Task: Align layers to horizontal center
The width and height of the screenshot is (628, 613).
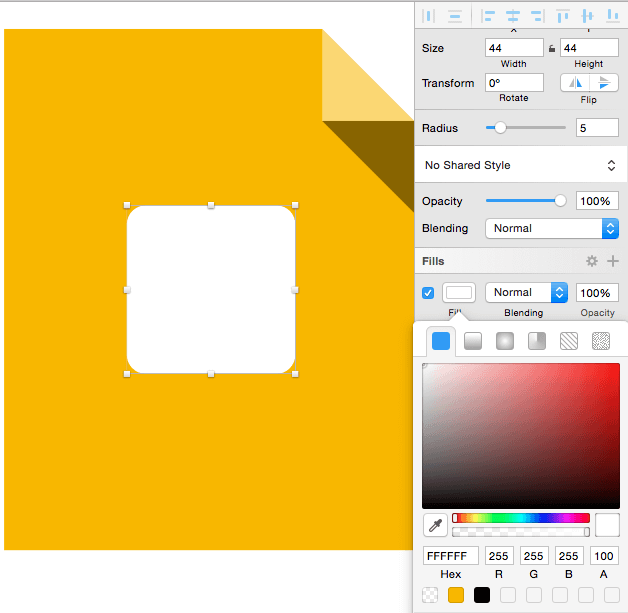Action: pyautogui.click(x=513, y=16)
